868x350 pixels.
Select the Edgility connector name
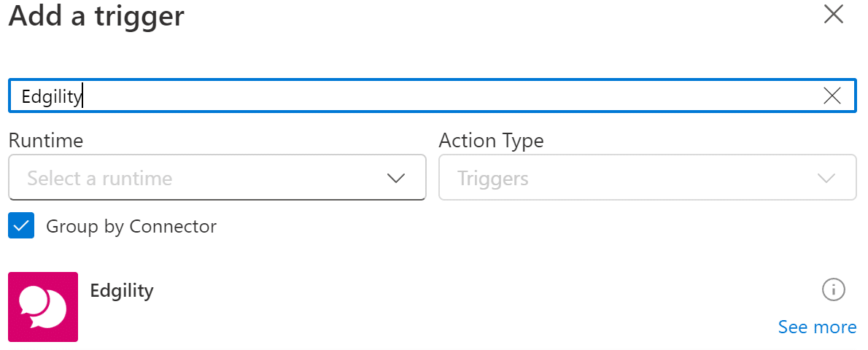point(121,291)
